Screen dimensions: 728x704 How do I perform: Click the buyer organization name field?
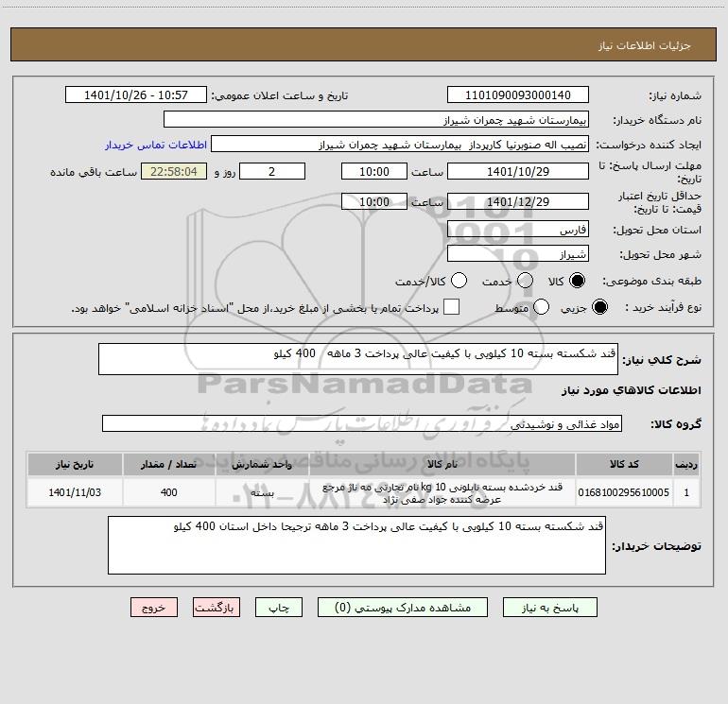pos(376,120)
